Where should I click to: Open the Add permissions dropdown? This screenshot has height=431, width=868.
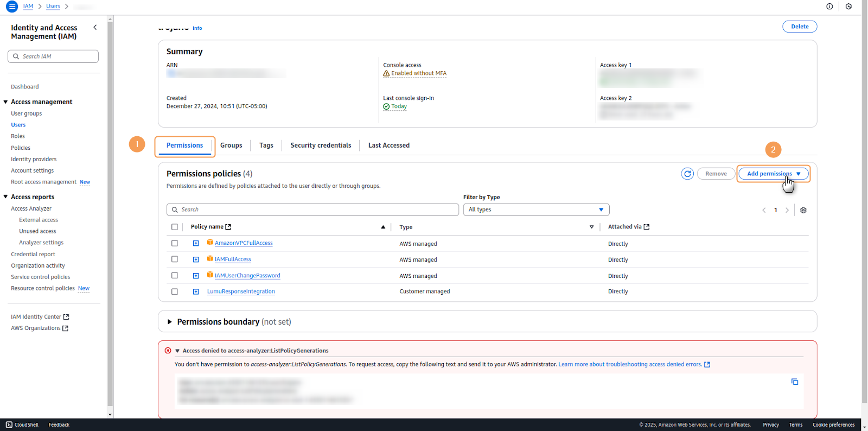(774, 174)
